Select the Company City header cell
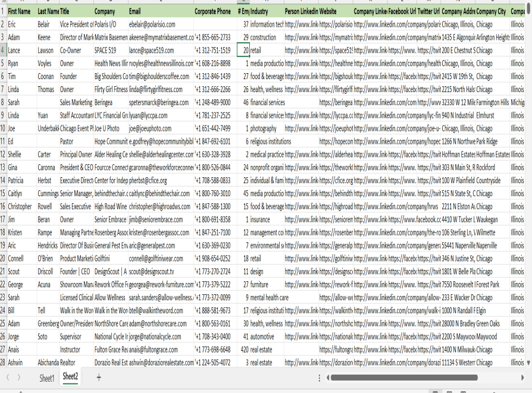 493,11
